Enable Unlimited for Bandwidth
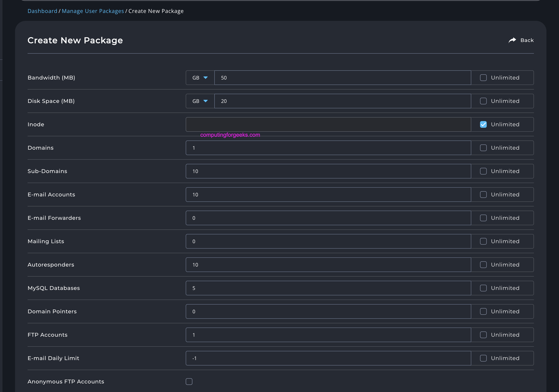The image size is (559, 392). coord(483,78)
